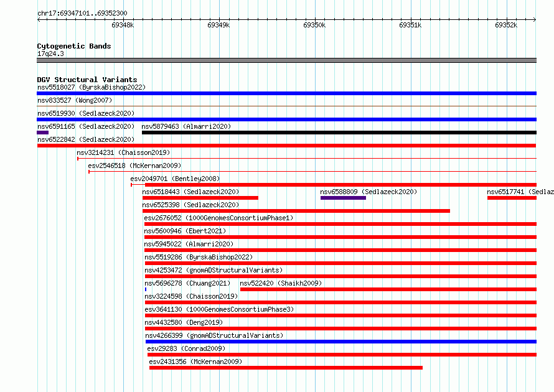The image size is (554, 392).
Task: Open esv2546518 (McKernan2009) label
Action: point(134,166)
